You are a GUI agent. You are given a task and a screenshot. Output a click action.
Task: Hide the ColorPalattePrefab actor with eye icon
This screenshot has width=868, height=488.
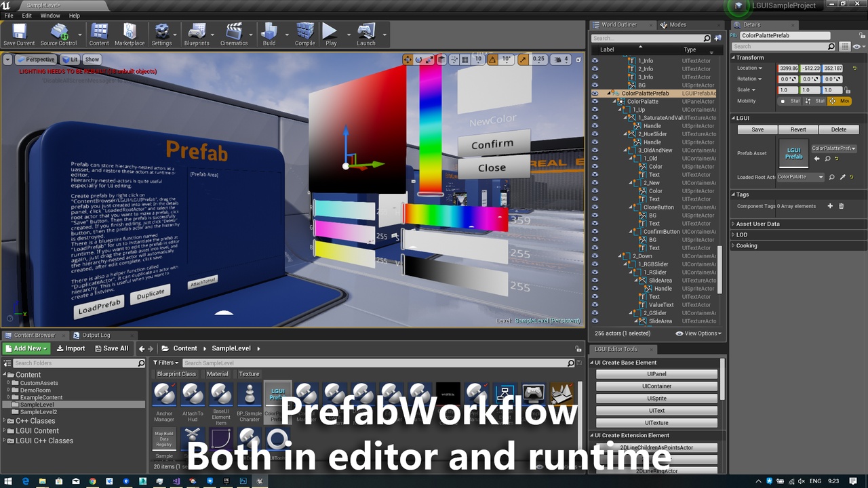595,94
